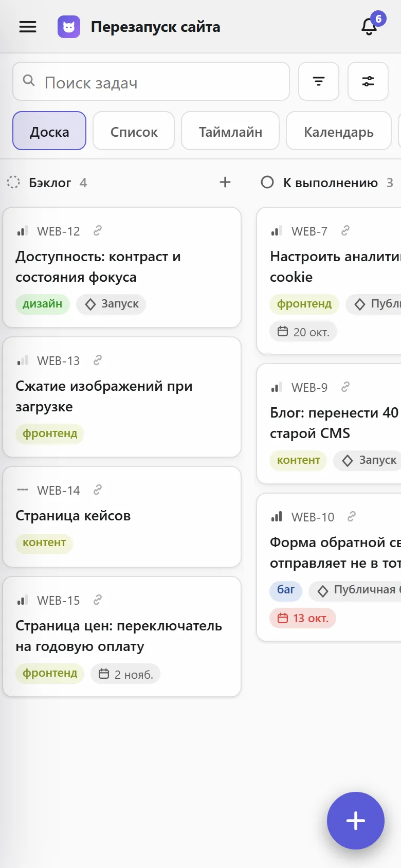Copy link icon on WEB-15
Screen dimensions: 401x868
point(98,600)
